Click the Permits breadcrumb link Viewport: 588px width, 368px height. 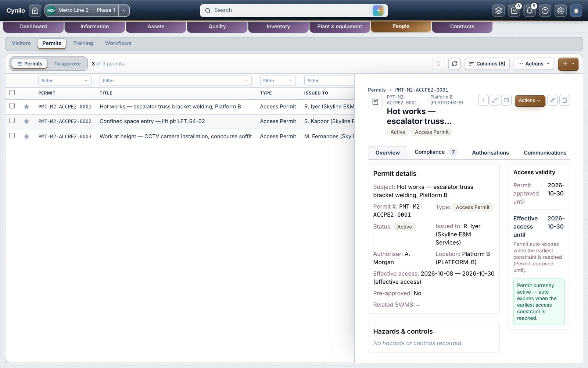(377, 90)
